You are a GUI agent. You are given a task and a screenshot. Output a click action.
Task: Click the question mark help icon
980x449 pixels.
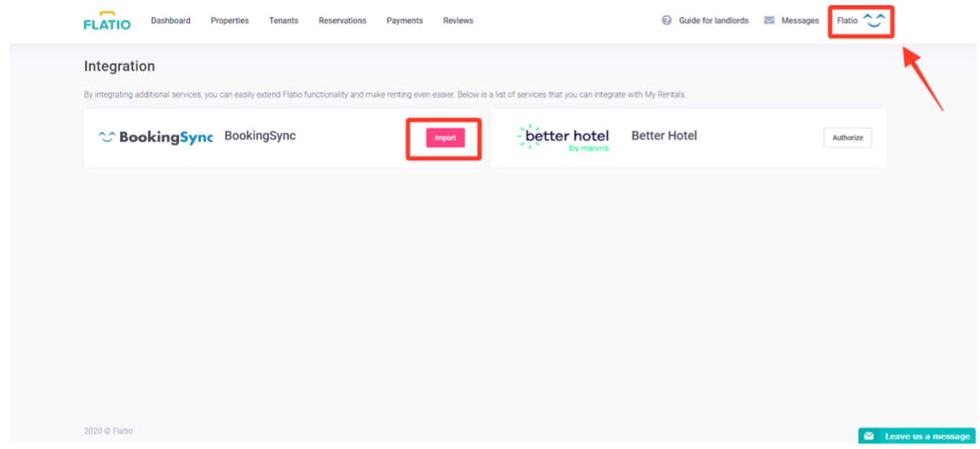667,21
